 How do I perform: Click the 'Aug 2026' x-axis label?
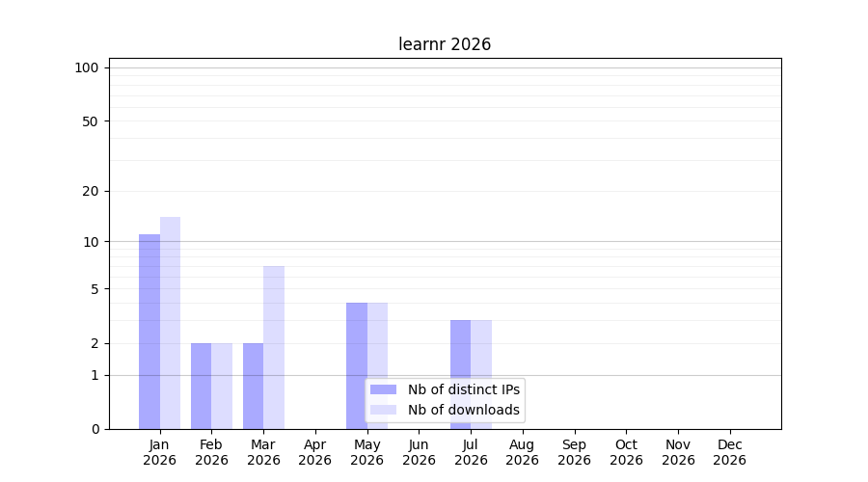[x=523, y=453]
